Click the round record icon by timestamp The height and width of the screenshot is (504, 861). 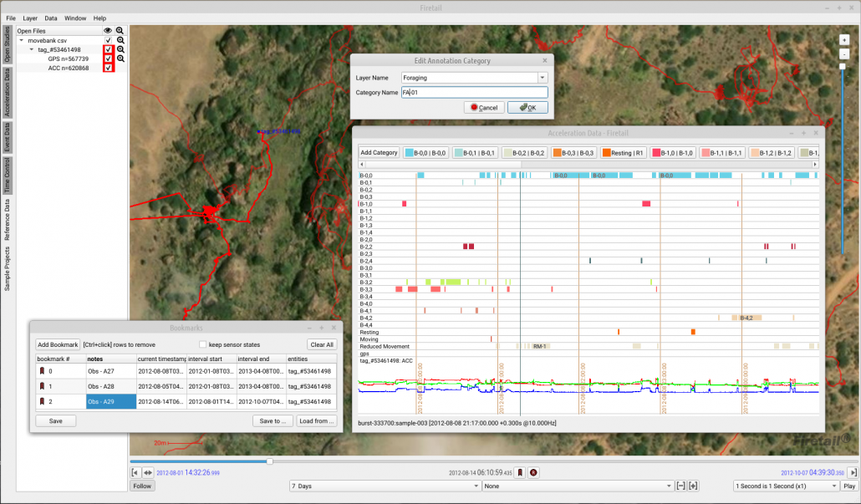[x=533, y=473]
